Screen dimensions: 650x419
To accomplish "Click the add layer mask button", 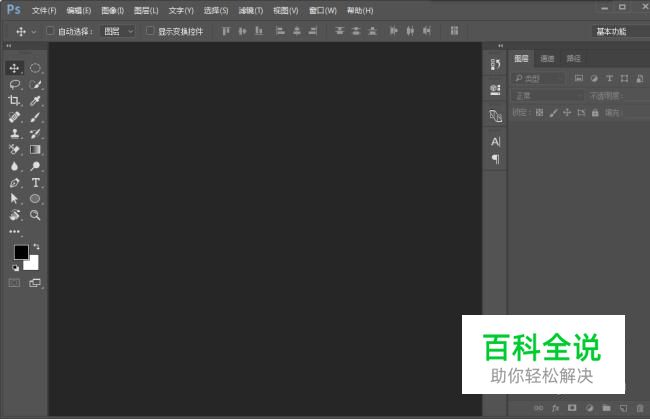I will pos(572,408).
